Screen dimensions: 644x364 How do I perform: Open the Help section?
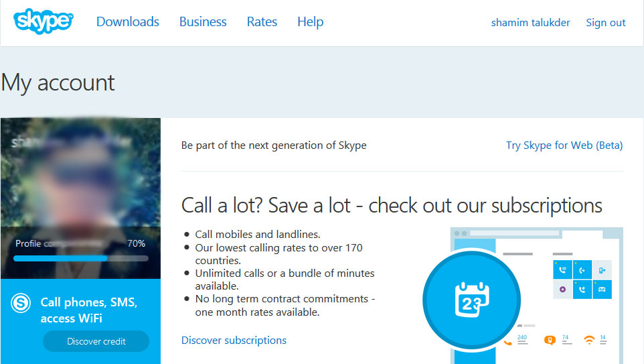(x=311, y=22)
